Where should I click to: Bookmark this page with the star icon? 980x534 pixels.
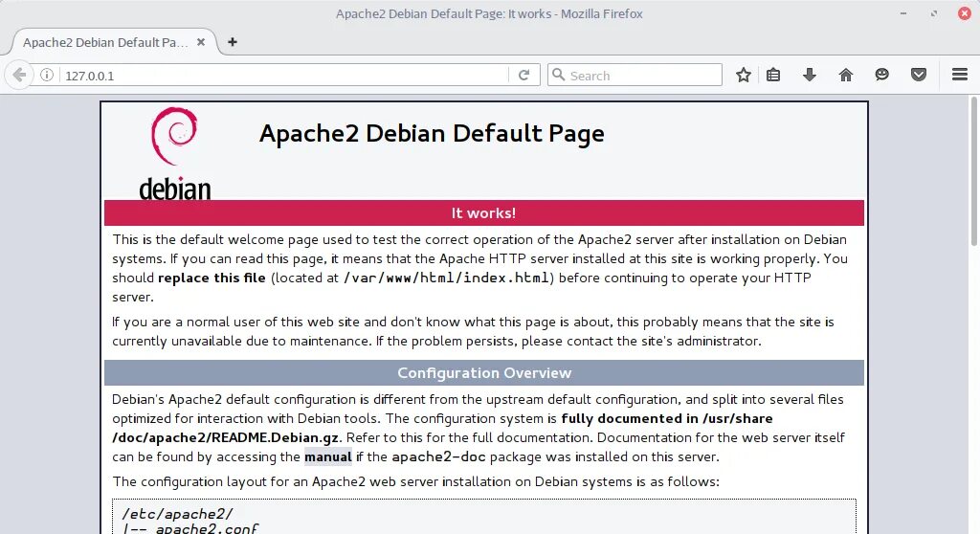743,75
